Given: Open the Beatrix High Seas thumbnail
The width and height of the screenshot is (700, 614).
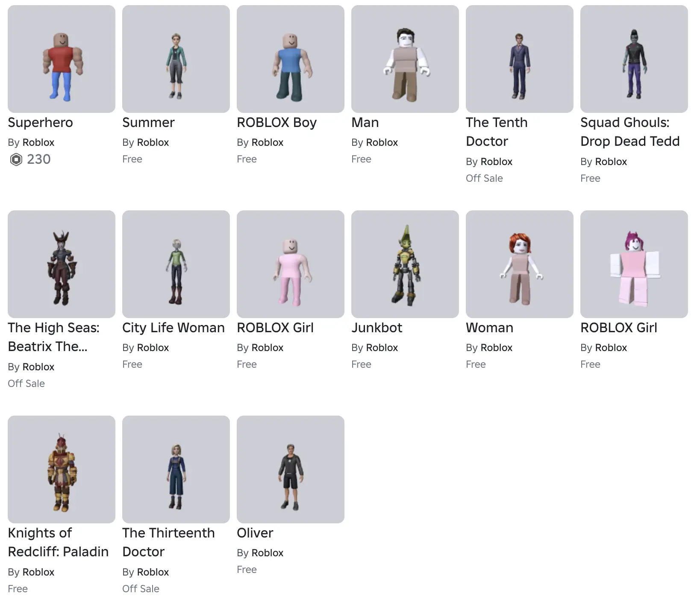Looking at the screenshot, I should coord(62,264).
